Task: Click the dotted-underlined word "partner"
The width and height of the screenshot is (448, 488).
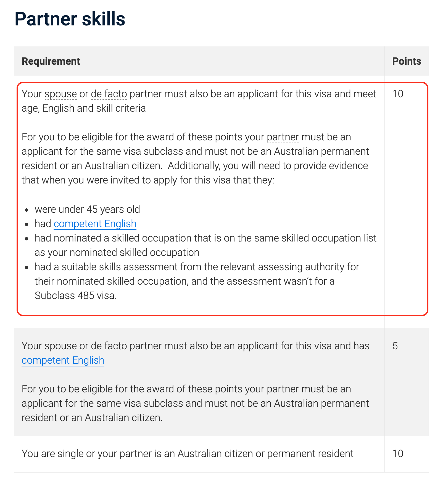Action: (x=283, y=137)
